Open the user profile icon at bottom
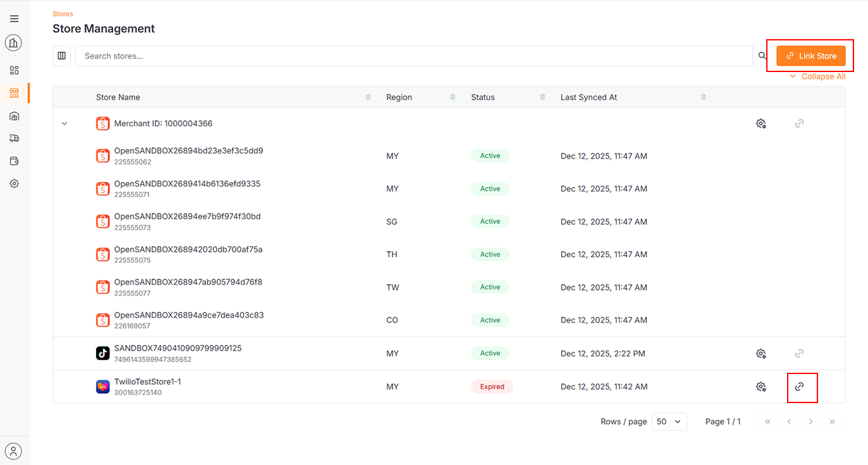Viewport: 868px width, 465px height. click(x=14, y=451)
